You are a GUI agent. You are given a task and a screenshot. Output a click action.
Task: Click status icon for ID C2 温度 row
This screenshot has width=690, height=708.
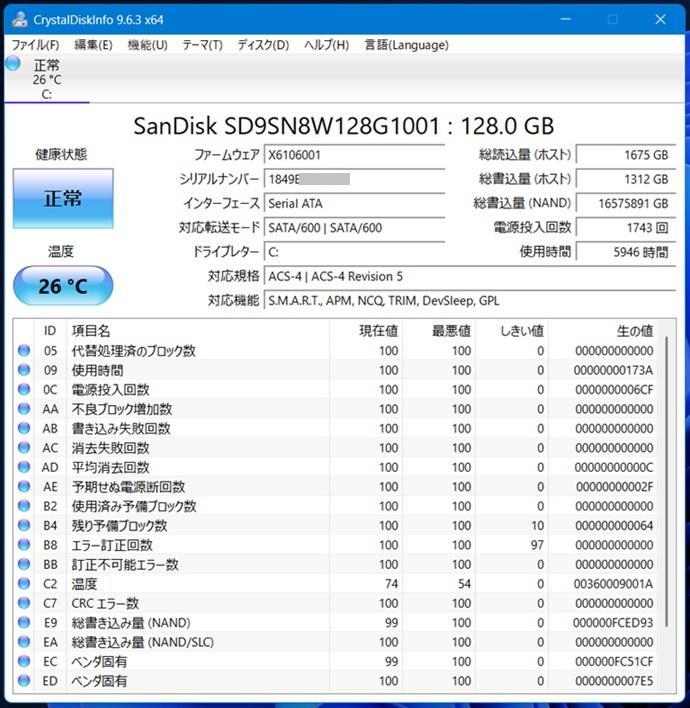tap(24, 583)
